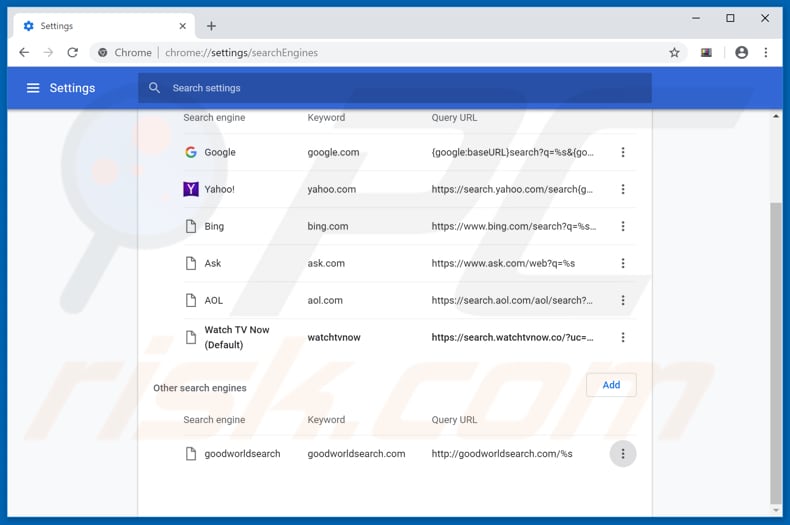Click the goodworldsearch page icon
This screenshot has width=790, height=525.
[190, 453]
